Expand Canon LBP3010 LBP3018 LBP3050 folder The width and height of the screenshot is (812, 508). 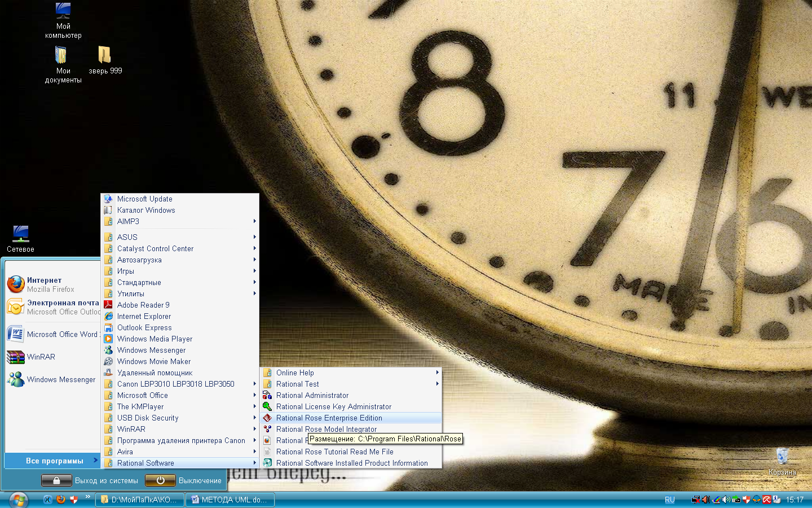click(180, 384)
